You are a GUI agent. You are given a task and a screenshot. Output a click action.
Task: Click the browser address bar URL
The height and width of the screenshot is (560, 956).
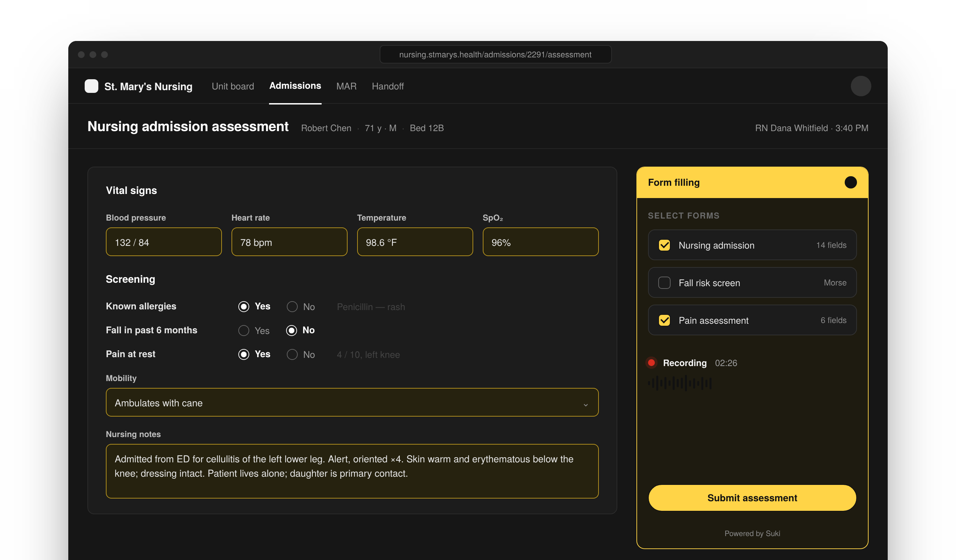495,54
